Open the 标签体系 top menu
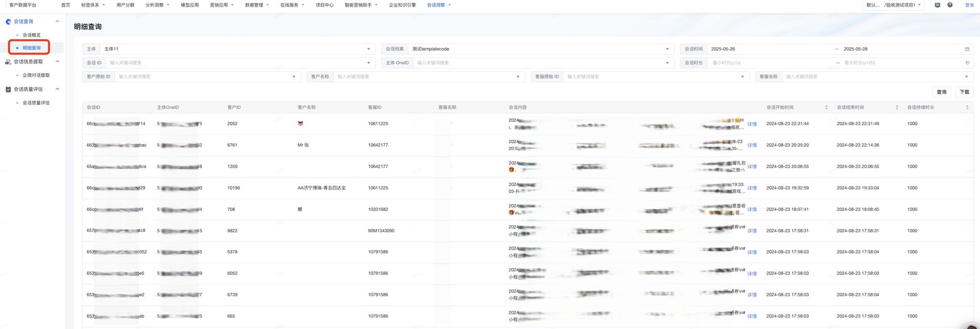The image size is (980, 329). pyautogui.click(x=92, y=5)
